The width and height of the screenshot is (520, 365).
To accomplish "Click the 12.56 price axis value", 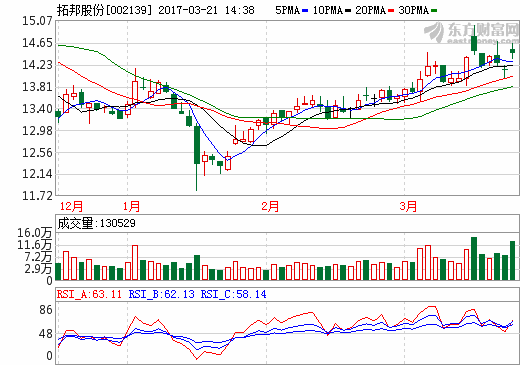I will point(37,153).
